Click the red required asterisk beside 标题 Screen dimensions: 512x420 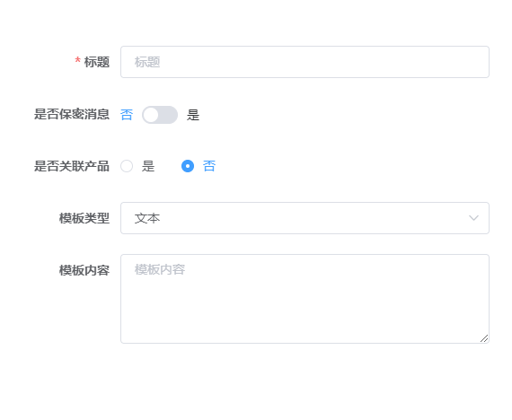pyautogui.click(x=78, y=61)
